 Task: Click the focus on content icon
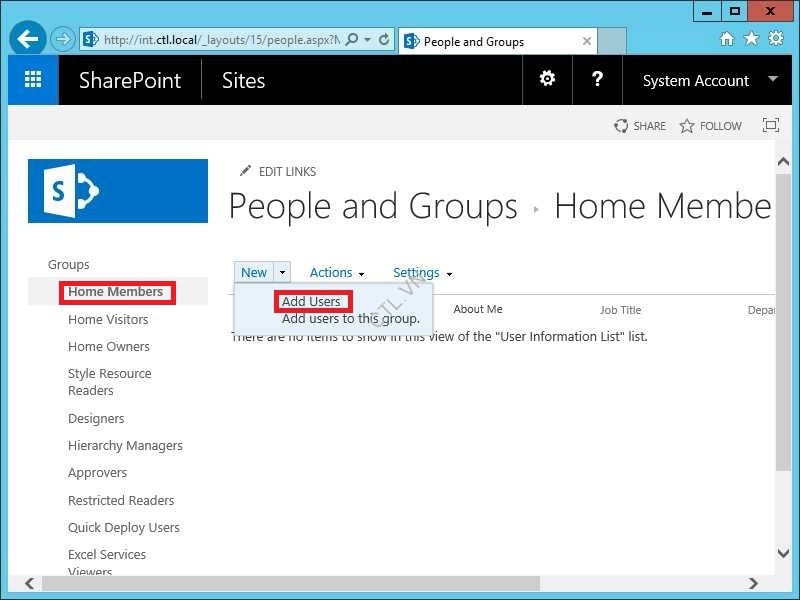tap(770, 126)
